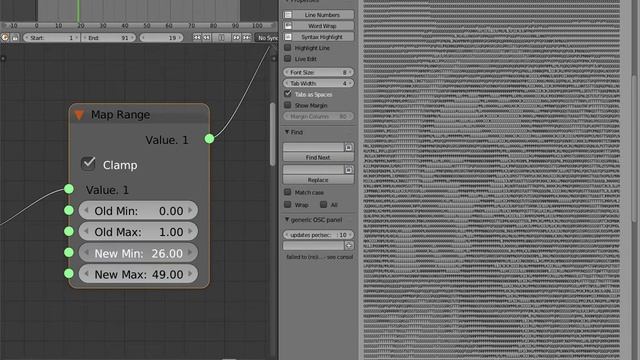The height and width of the screenshot is (360, 640).
Task: Click the Replace text input field
Action: coord(313,169)
